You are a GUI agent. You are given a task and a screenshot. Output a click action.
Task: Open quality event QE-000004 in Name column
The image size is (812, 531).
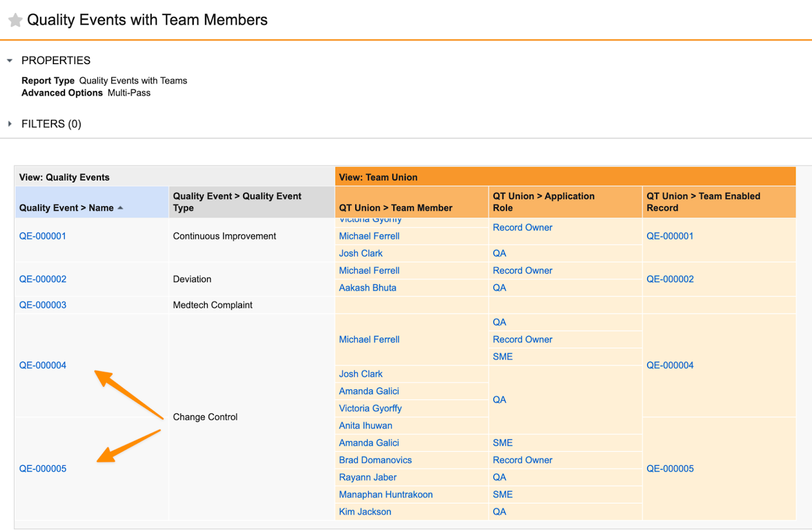tap(43, 365)
